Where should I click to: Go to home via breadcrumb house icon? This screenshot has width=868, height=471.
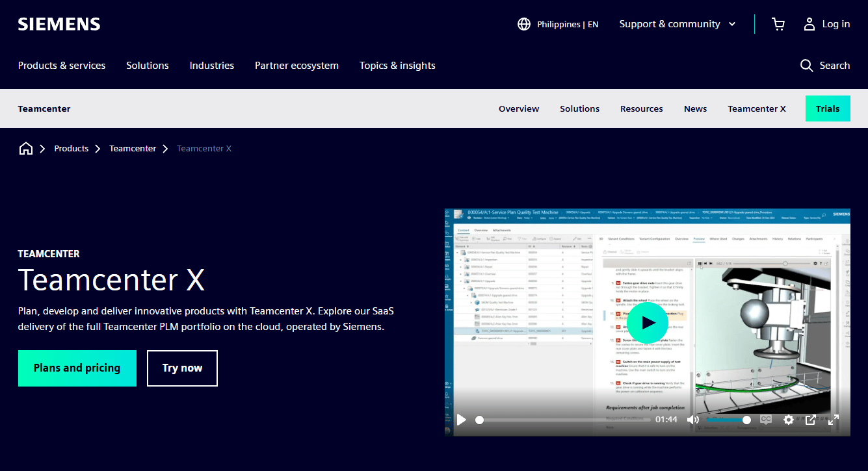26,149
